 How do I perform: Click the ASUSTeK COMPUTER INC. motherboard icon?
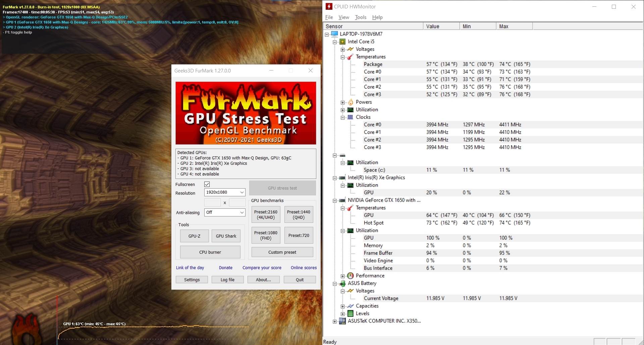pyautogui.click(x=342, y=321)
